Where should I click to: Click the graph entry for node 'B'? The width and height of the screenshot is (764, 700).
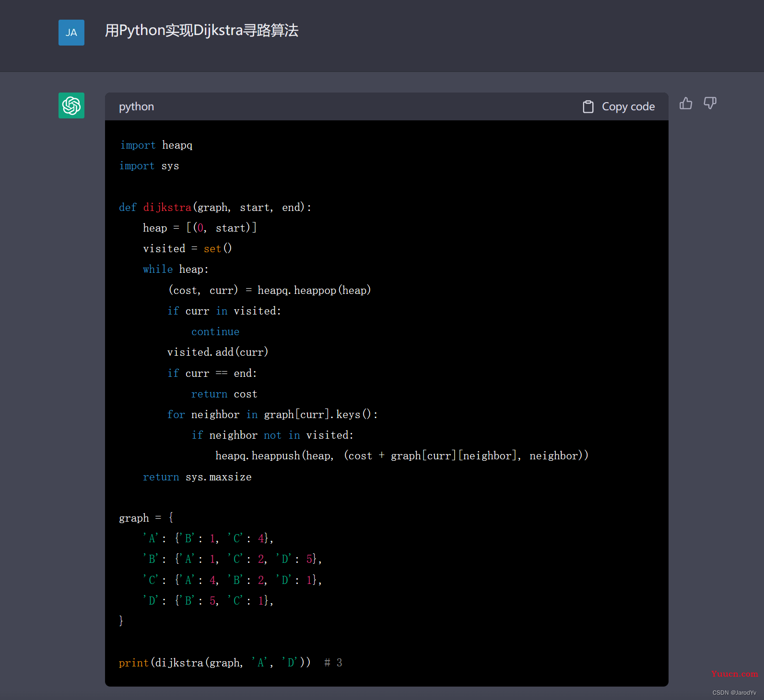232,559
